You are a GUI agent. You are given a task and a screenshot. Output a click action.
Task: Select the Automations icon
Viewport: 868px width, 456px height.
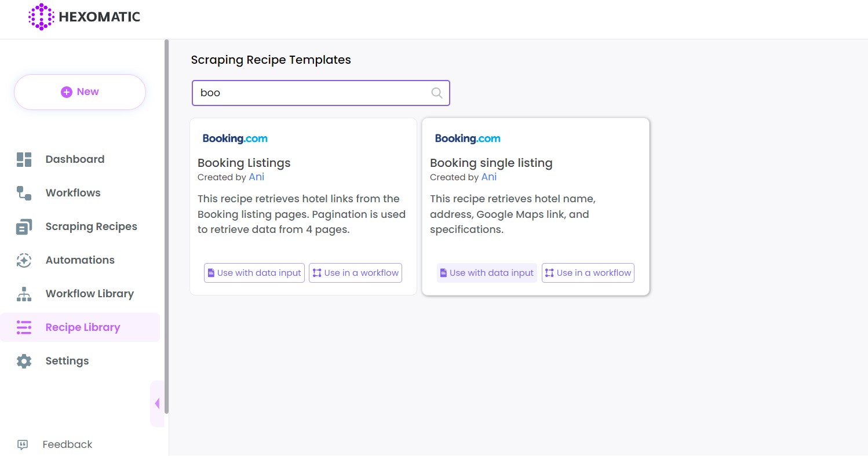tap(24, 260)
